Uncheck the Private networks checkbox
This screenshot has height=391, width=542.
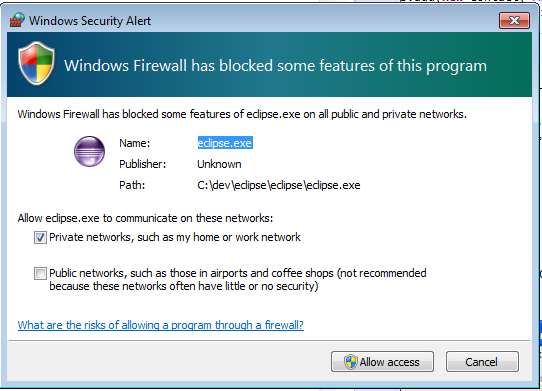coord(40,238)
